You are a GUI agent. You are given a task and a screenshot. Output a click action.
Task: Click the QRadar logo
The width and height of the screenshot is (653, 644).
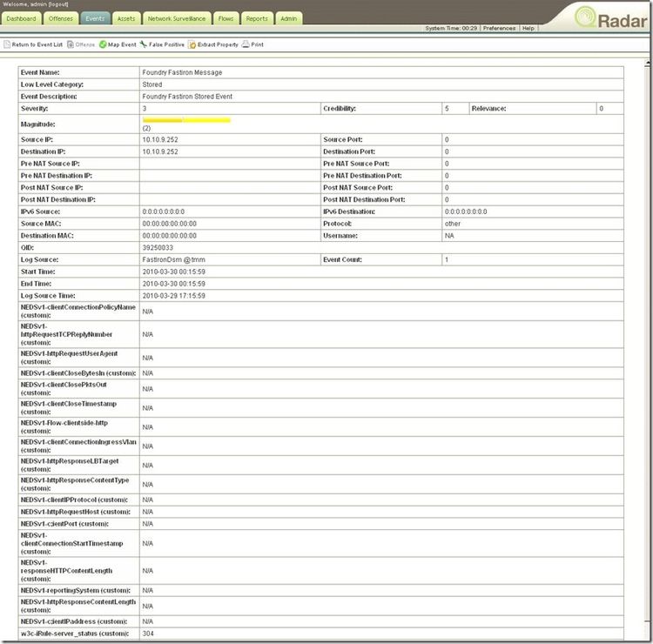[x=610, y=19]
